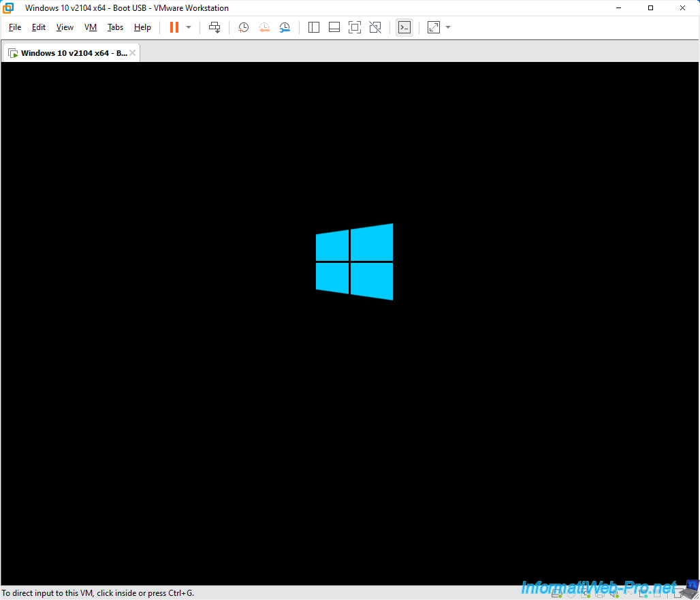700x600 pixels.
Task: Revert the VM to its previous snapshot
Action: click(264, 27)
